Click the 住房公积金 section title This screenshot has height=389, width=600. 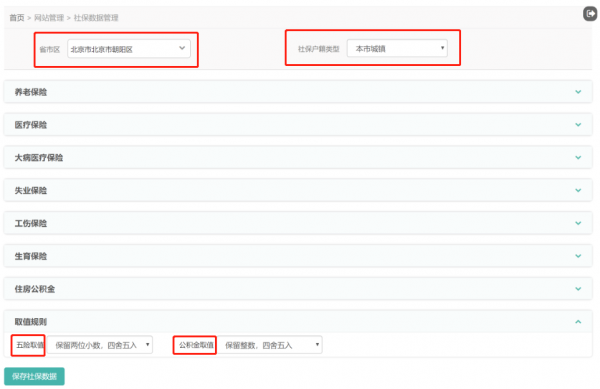pos(35,289)
